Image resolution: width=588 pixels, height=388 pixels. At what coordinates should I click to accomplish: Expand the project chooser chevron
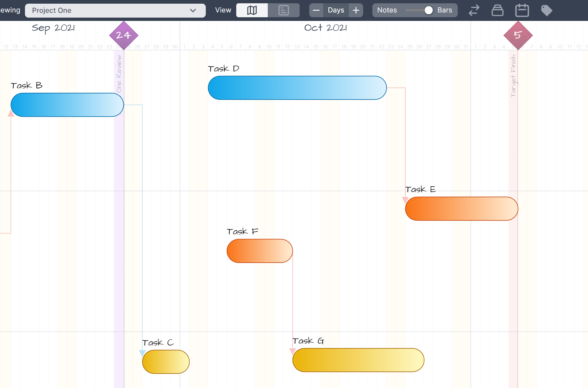[x=193, y=10]
